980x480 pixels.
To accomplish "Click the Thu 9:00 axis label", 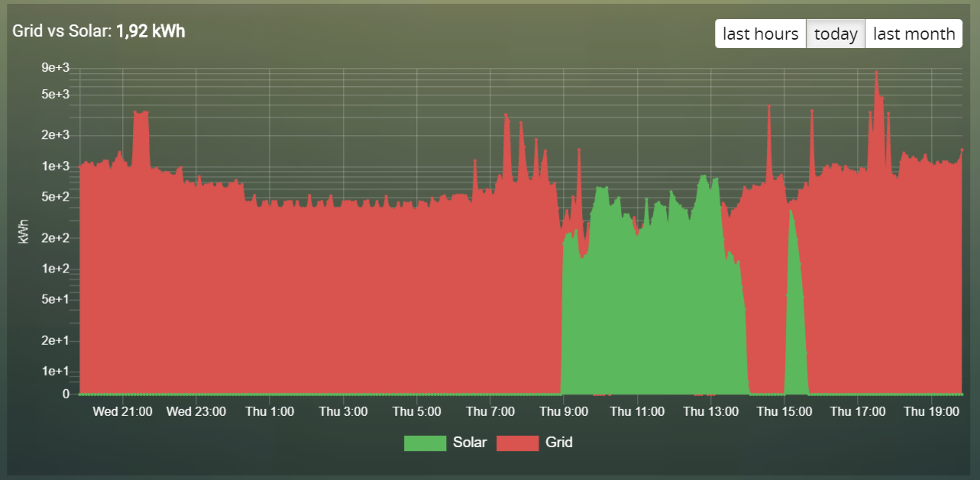I will (564, 412).
